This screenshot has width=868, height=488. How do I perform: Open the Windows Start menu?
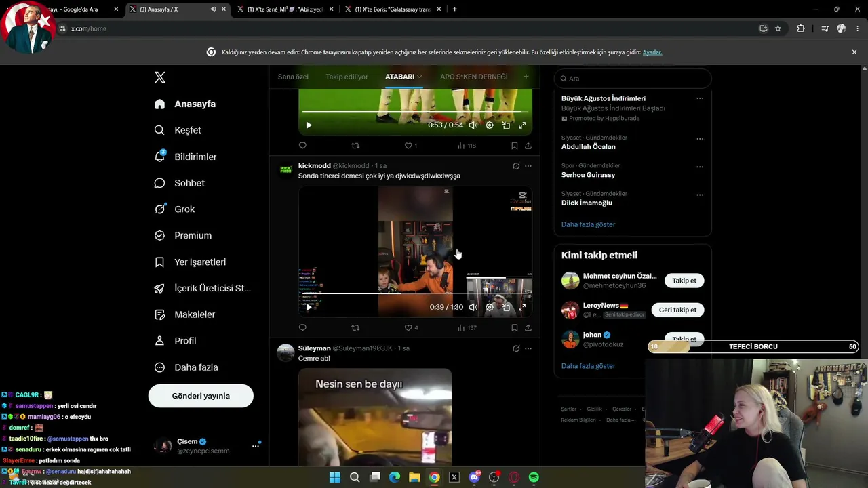pyautogui.click(x=334, y=477)
